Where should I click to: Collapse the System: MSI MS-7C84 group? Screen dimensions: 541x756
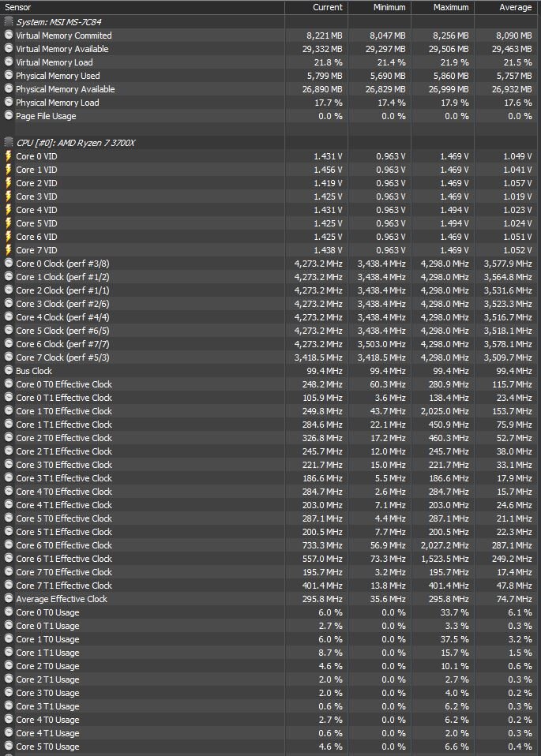(x=58, y=22)
